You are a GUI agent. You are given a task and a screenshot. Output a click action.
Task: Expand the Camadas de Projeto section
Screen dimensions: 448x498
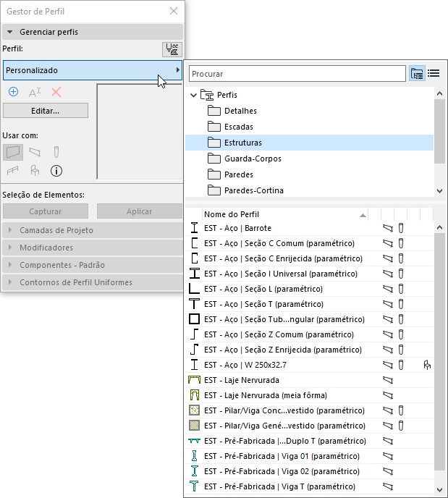tap(93, 230)
